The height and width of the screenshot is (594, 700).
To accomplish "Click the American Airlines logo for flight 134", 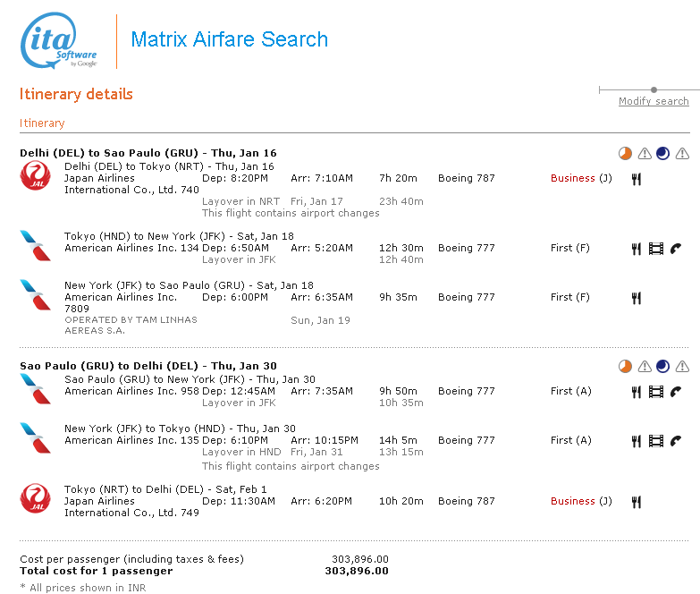I will [x=35, y=246].
